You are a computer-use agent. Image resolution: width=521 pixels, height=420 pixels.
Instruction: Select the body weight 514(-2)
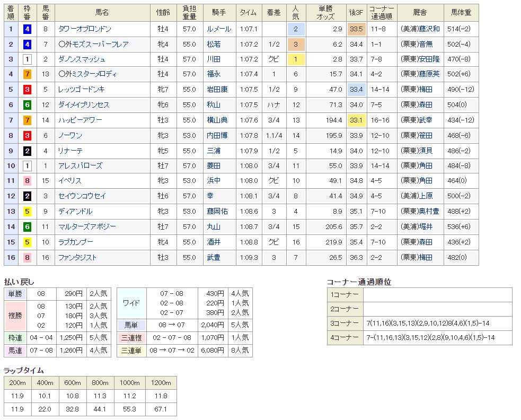tap(459, 29)
